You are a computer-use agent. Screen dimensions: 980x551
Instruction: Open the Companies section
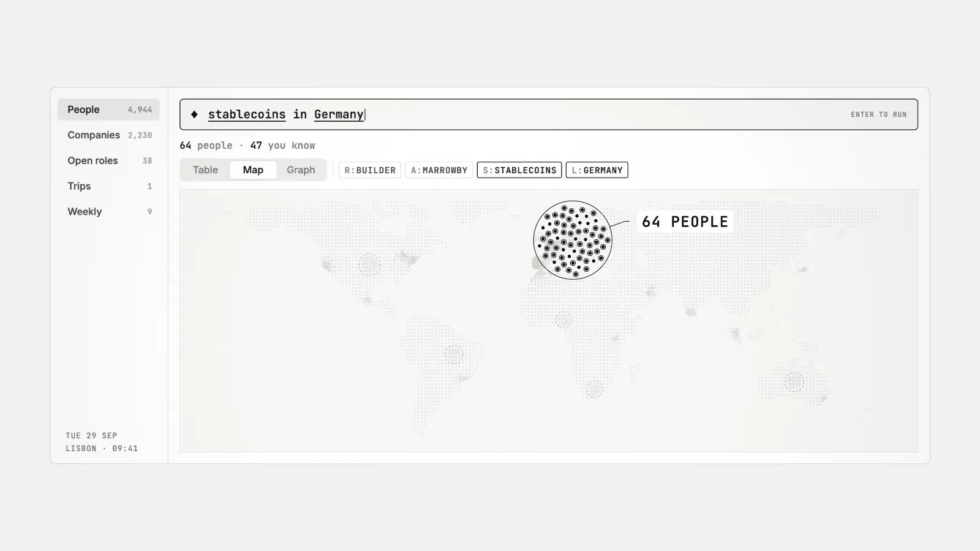108,135
